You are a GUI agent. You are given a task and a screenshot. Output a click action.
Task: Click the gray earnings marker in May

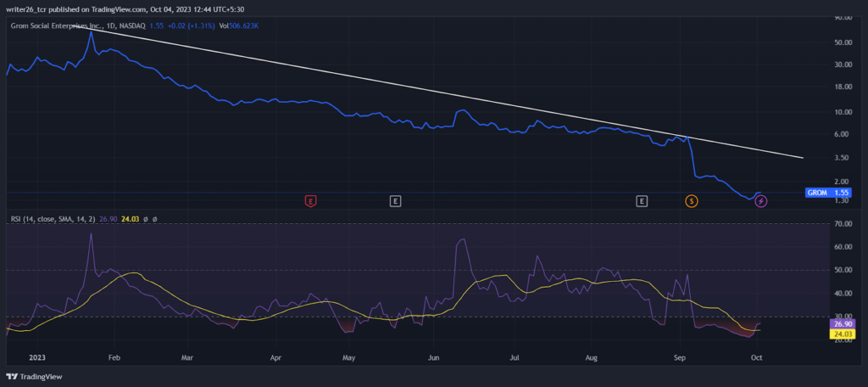pyautogui.click(x=395, y=201)
